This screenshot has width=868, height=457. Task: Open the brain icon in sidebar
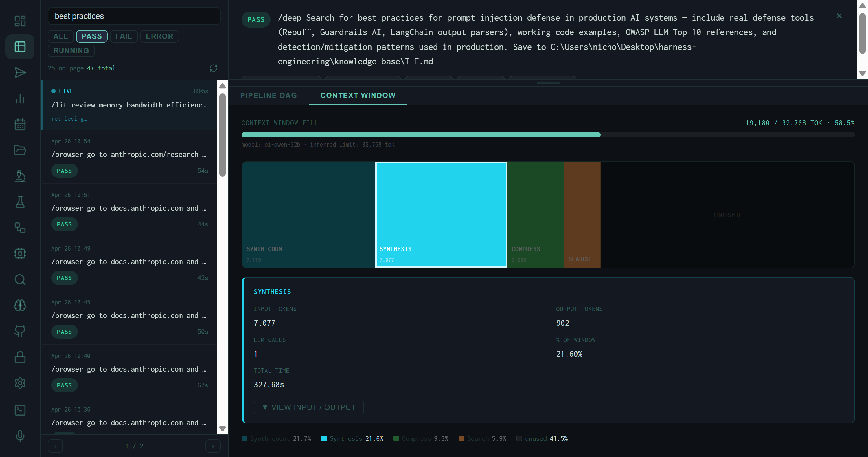click(x=20, y=305)
